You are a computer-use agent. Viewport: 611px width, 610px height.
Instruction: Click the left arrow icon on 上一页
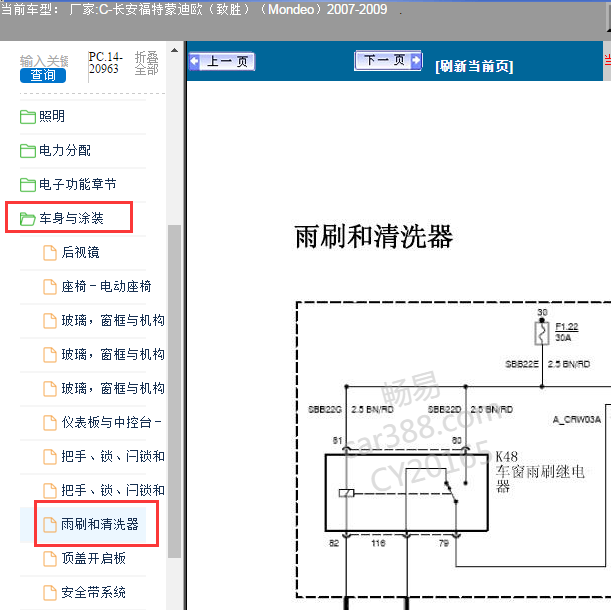tap(194, 62)
